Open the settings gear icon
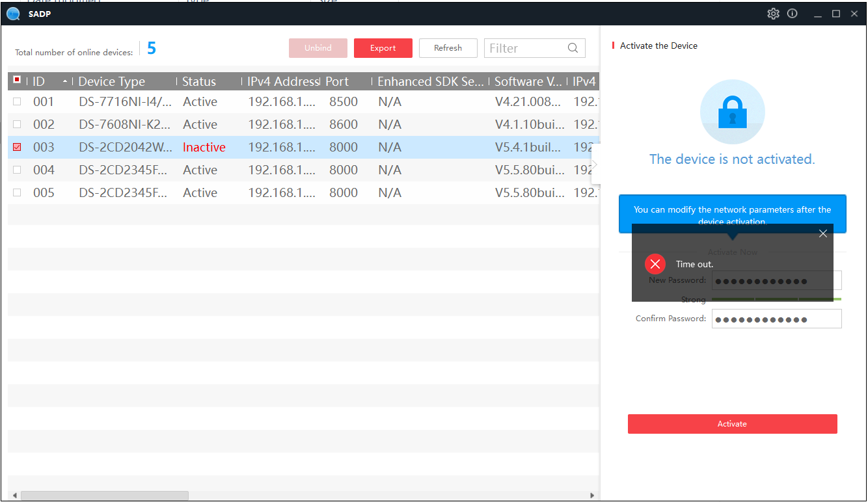 coord(773,14)
